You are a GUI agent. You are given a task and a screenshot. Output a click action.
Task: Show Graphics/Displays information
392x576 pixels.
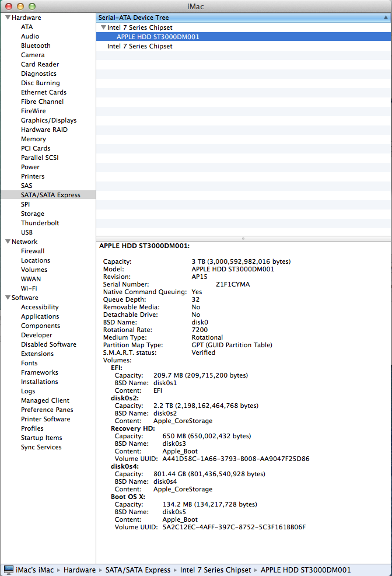tap(49, 120)
